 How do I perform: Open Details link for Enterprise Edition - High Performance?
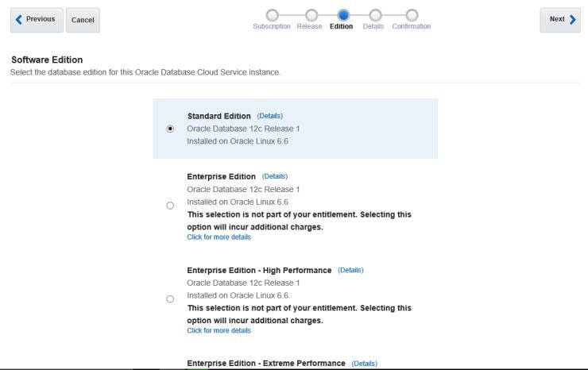click(350, 270)
